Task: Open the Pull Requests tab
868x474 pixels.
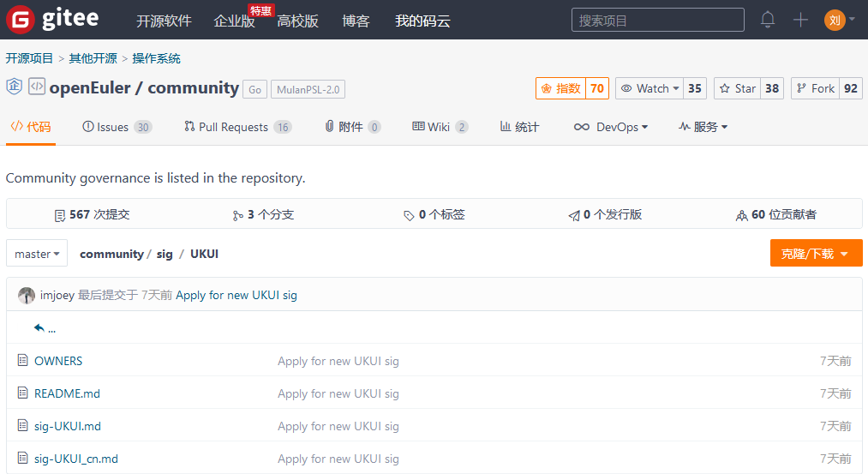Action: (x=237, y=127)
